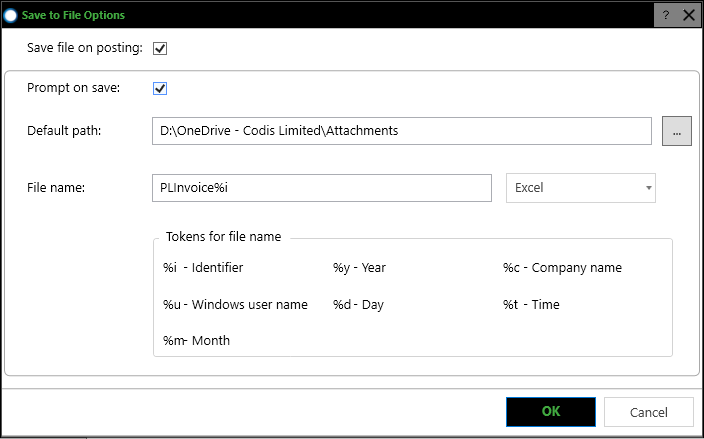Image resolution: width=704 pixels, height=439 pixels.
Task: Click into the Default path text field
Action: (402, 131)
